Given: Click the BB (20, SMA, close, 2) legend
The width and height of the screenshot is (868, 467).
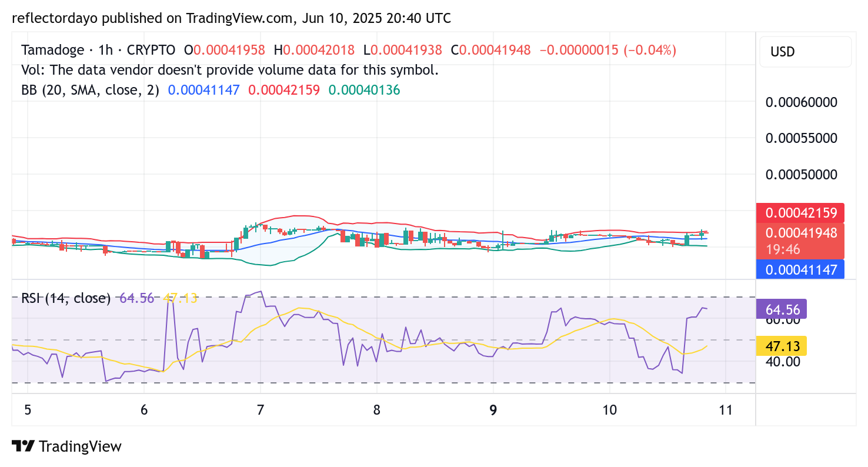Looking at the screenshot, I should click(90, 90).
